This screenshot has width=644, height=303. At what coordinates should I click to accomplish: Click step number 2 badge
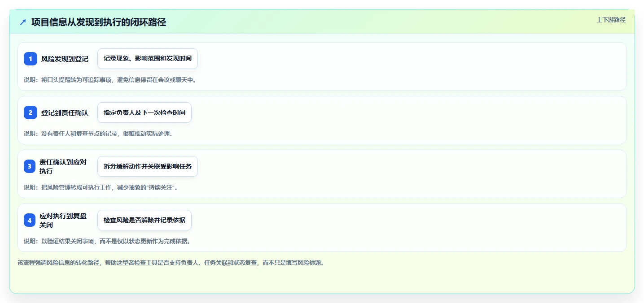31,113
